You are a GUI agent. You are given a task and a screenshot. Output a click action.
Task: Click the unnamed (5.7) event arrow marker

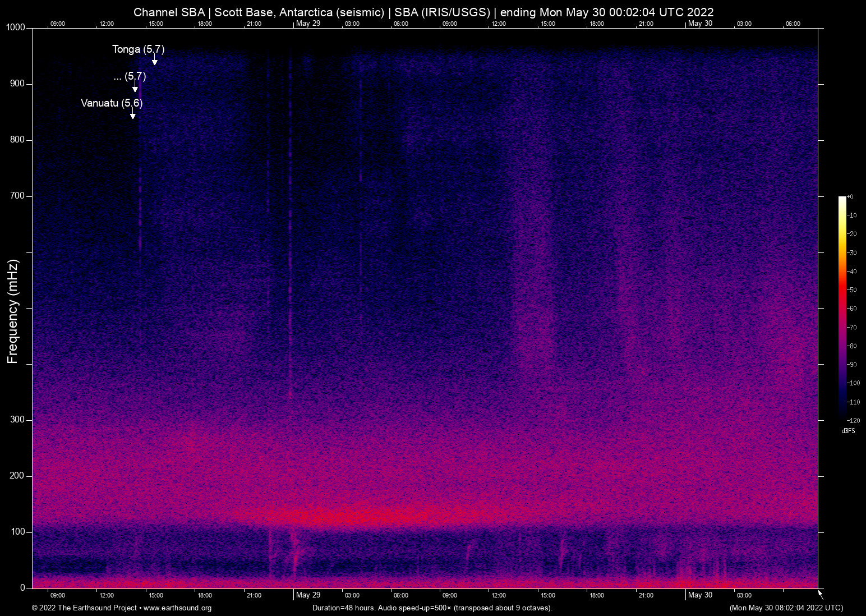coord(135,87)
